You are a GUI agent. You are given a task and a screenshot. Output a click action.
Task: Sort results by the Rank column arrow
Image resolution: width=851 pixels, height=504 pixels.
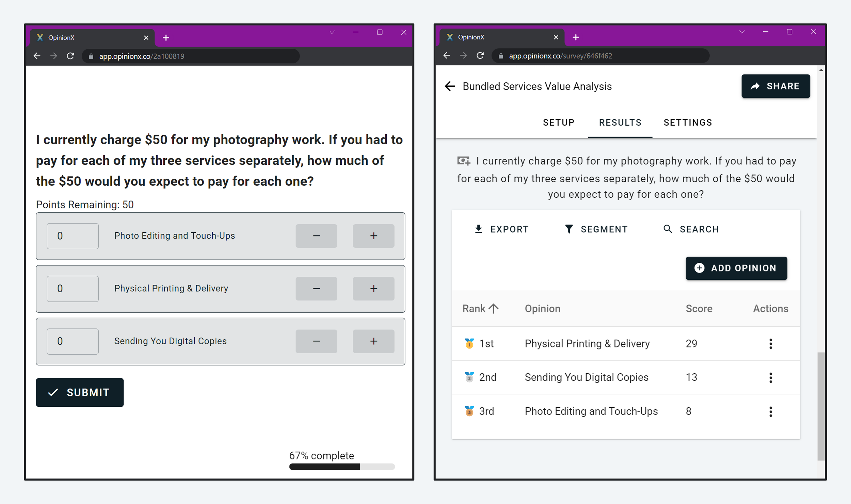493,308
